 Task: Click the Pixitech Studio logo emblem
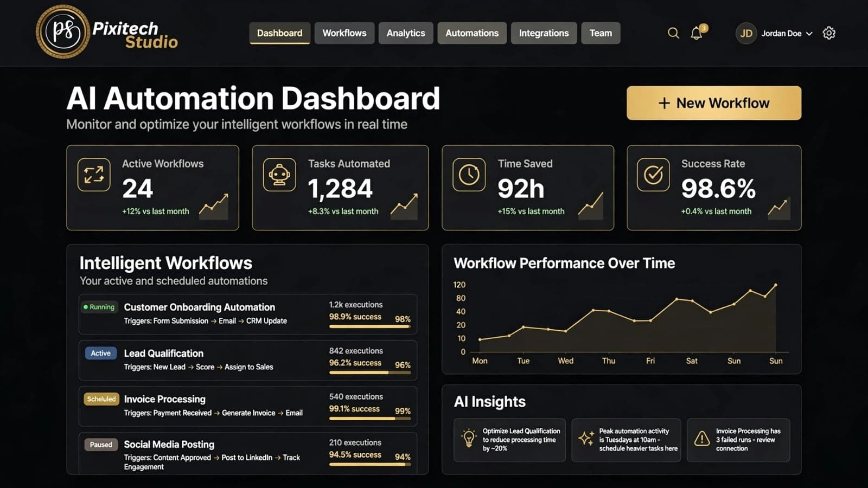coord(63,32)
